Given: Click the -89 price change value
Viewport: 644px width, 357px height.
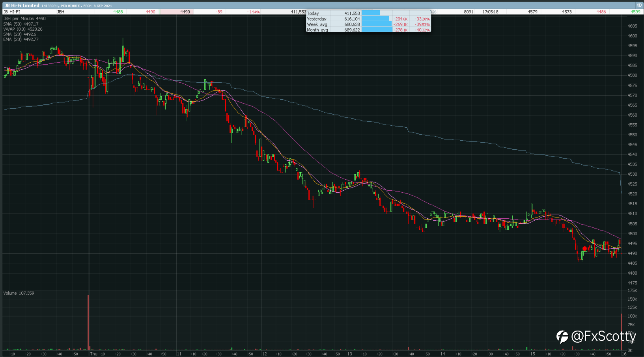Looking at the screenshot, I should point(219,12).
